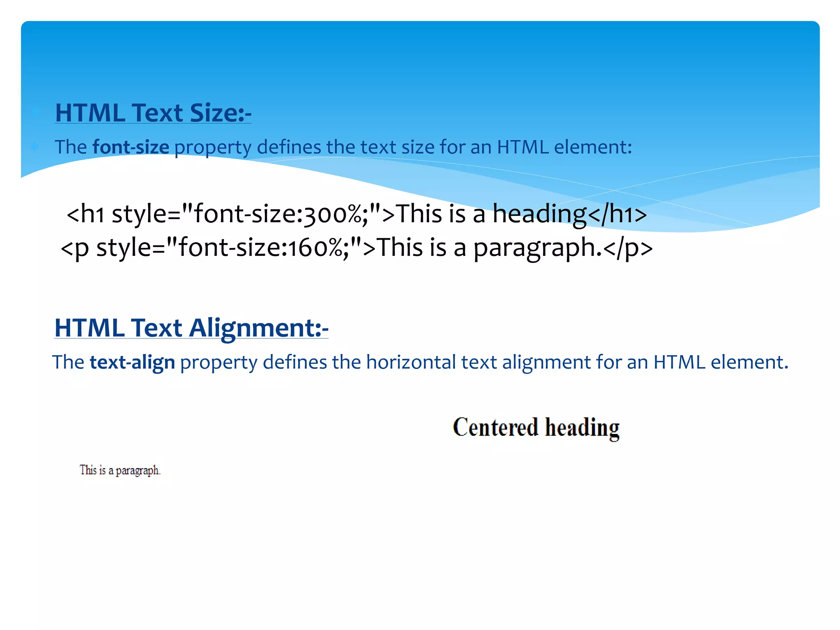The width and height of the screenshot is (840, 630).
Task: Click the 'HTML Text Size:-' heading
Action: (153, 113)
